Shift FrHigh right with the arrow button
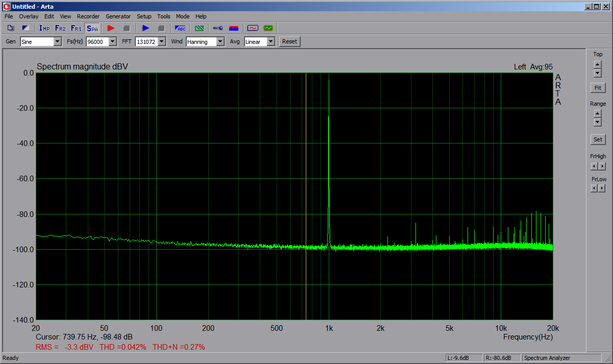 pos(602,166)
